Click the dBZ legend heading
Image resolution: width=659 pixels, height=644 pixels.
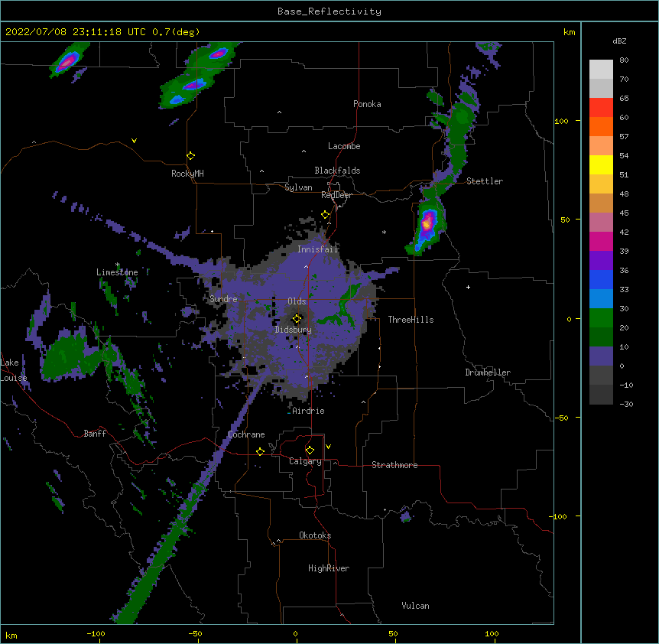(619, 41)
